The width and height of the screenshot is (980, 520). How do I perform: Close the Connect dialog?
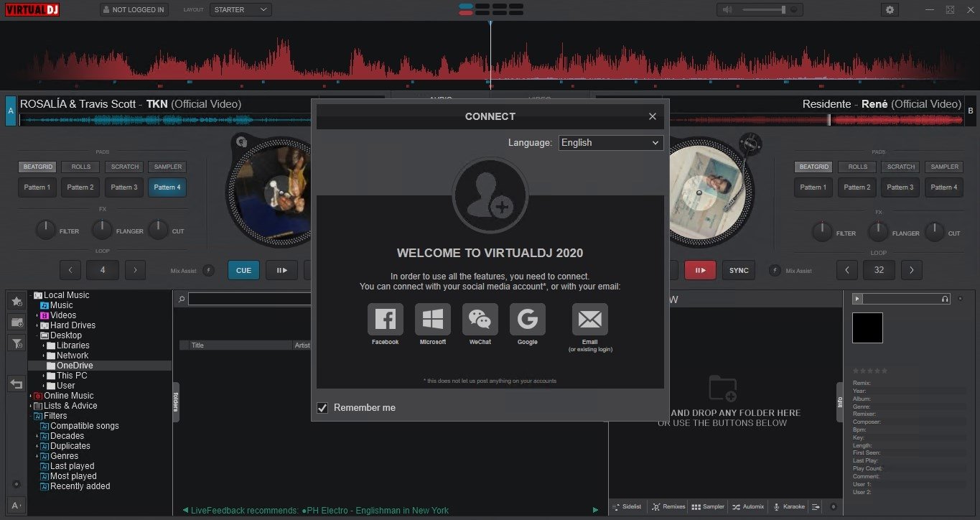(x=653, y=116)
